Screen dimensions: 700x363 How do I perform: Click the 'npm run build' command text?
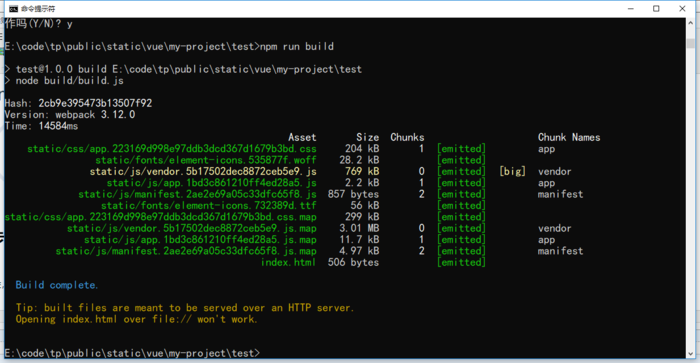pos(297,46)
